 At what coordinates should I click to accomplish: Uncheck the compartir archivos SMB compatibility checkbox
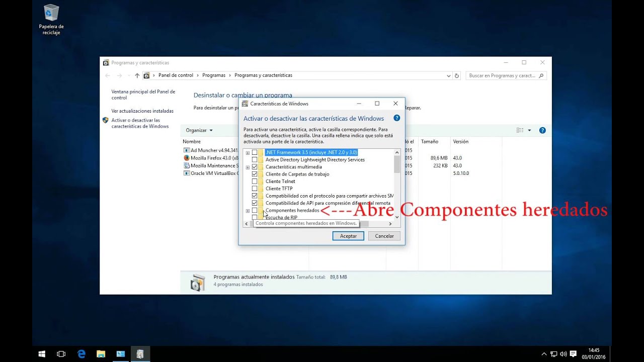[x=255, y=196]
